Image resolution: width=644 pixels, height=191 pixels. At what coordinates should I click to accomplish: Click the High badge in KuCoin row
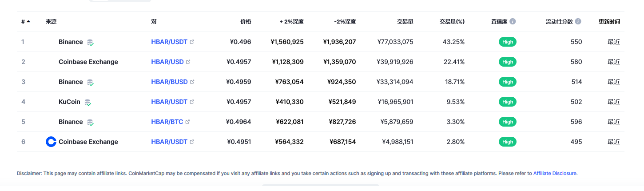pyautogui.click(x=508, y=102)
